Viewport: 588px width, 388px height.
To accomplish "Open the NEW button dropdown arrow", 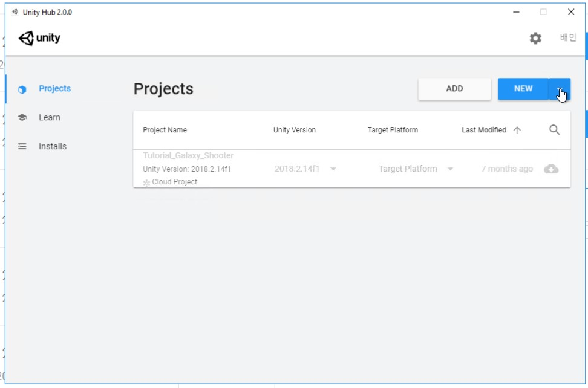I will [x=560, y=89].
